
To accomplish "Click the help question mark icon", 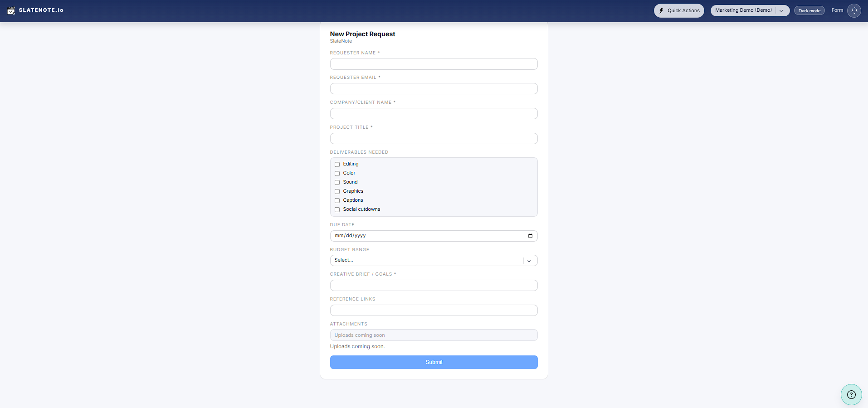I will click(x=852, y=394).
